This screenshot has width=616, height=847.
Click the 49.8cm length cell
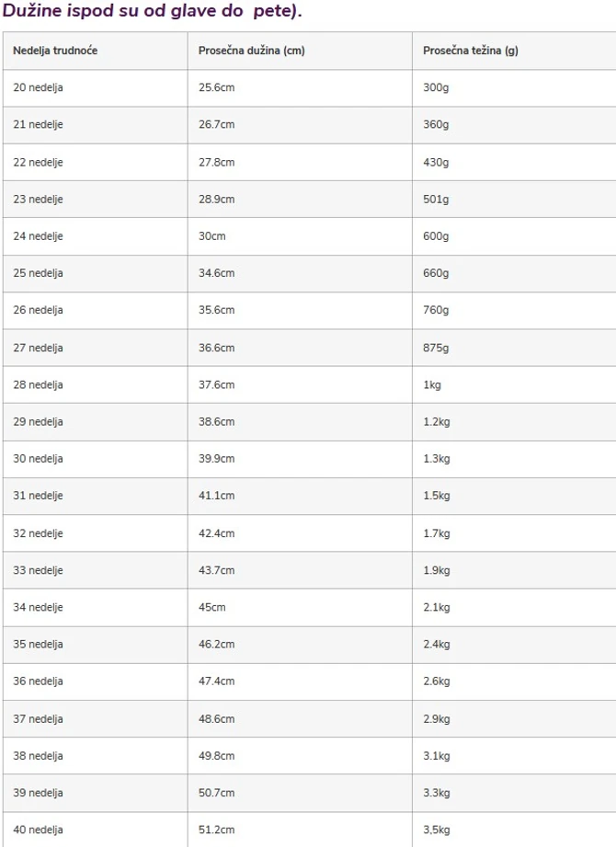pos(216,756)
